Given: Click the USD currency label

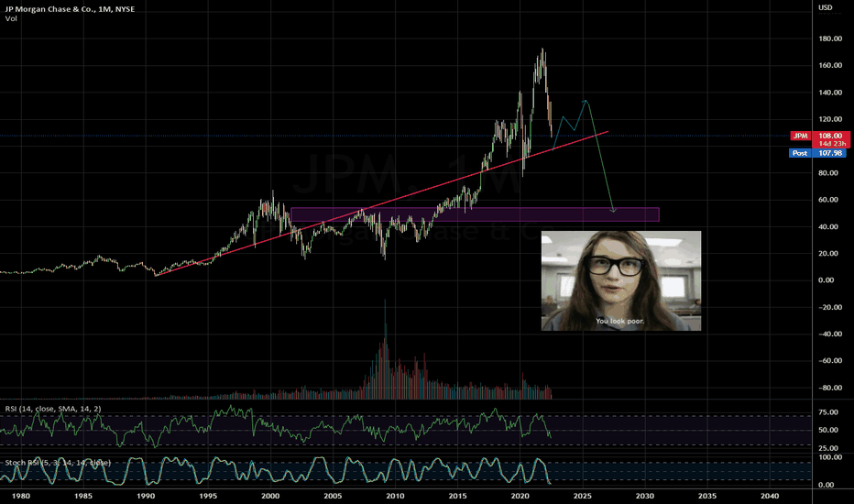Looking at the screenshot, I should coord(825,7).
